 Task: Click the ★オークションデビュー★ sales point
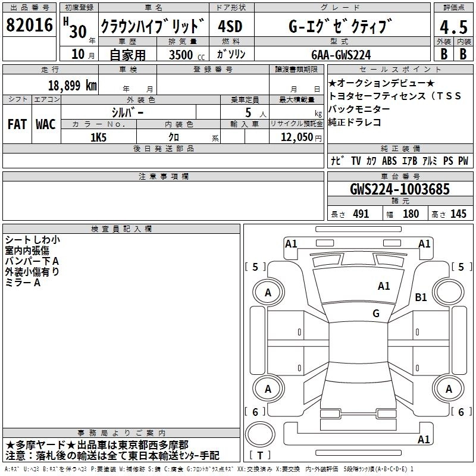[x=381, y=83]
